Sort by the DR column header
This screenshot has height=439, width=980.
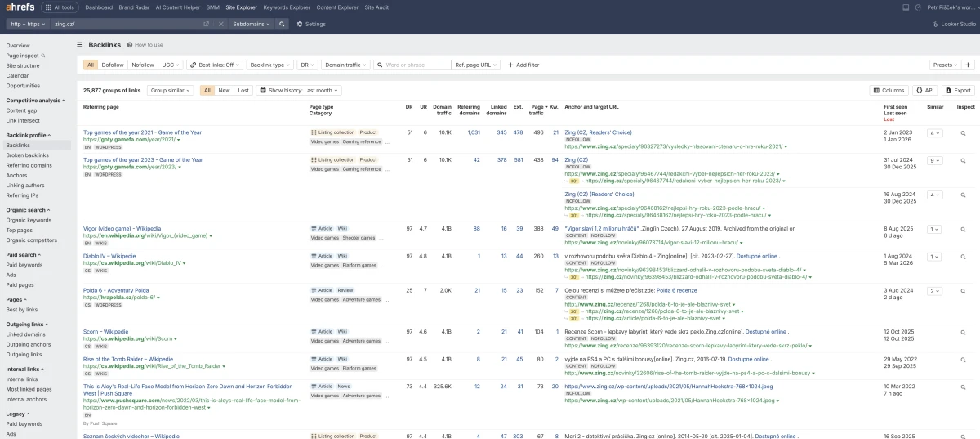(409, 107)
